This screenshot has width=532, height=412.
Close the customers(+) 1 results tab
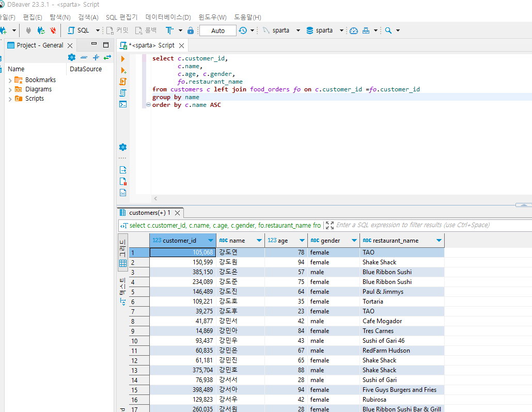[x=178, y=213]
